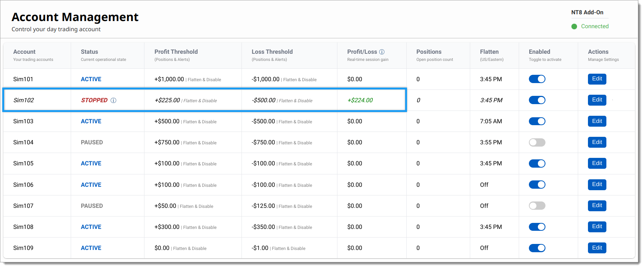Click Edit button for Sim107
This screenshot has height=268, width=644.
tap(597, 206)
